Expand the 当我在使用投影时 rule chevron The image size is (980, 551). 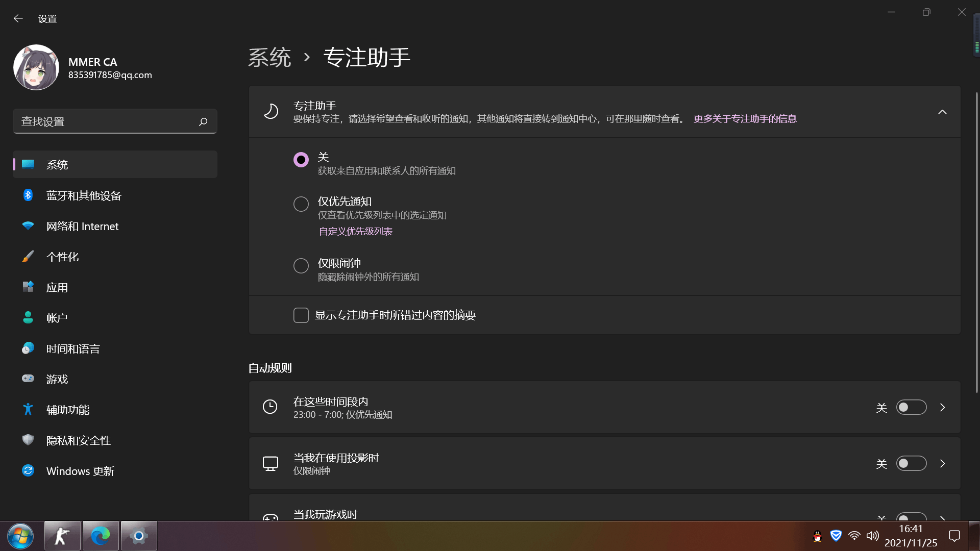[942, 463]
